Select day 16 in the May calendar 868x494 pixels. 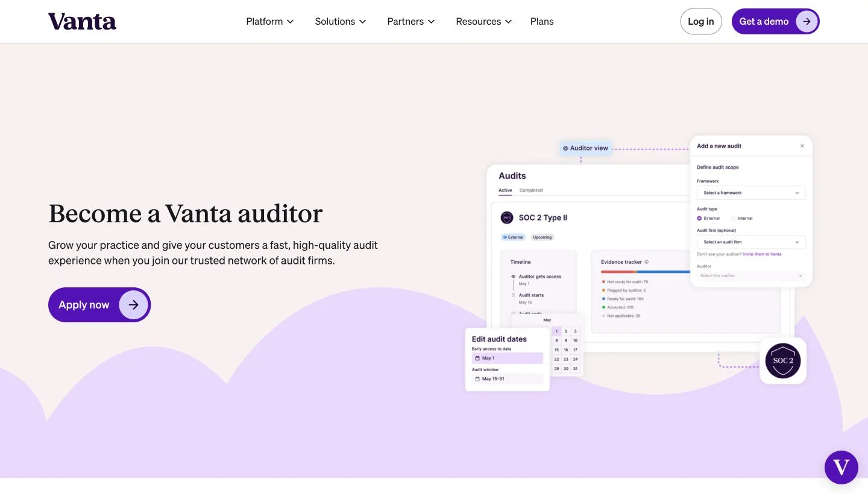click(x=566, y=350)
